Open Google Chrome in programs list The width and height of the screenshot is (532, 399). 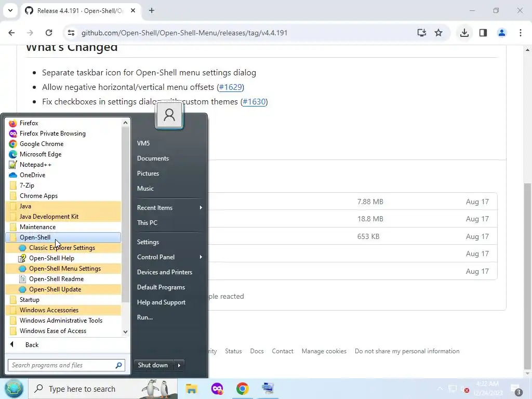pyautogui.click(x=63, y=144)
